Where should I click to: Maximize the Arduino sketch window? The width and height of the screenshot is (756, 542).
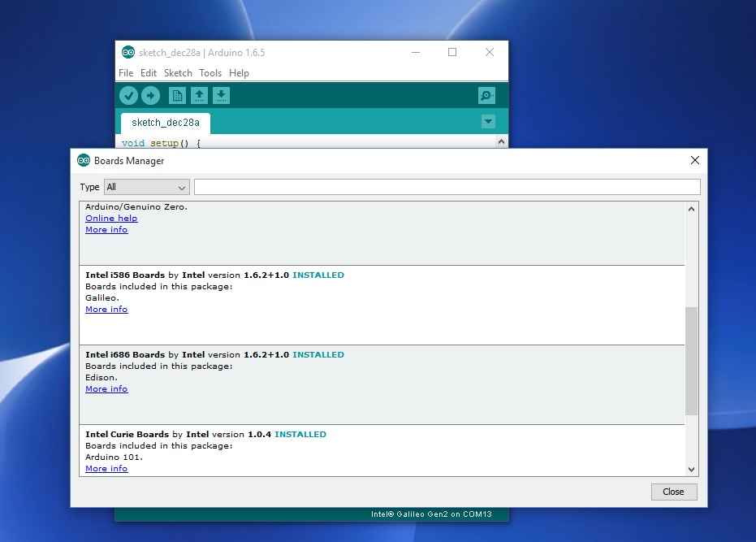tap(452, 52)
